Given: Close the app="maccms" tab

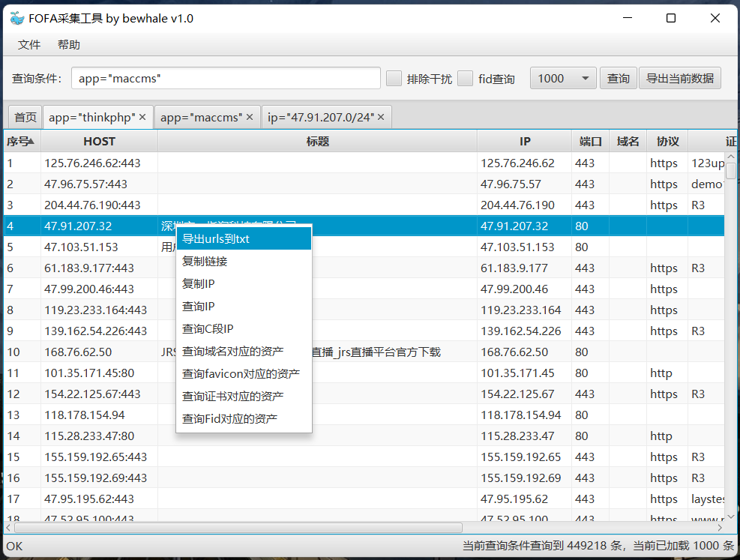Looking at the screenshot, I should point(248,117).
